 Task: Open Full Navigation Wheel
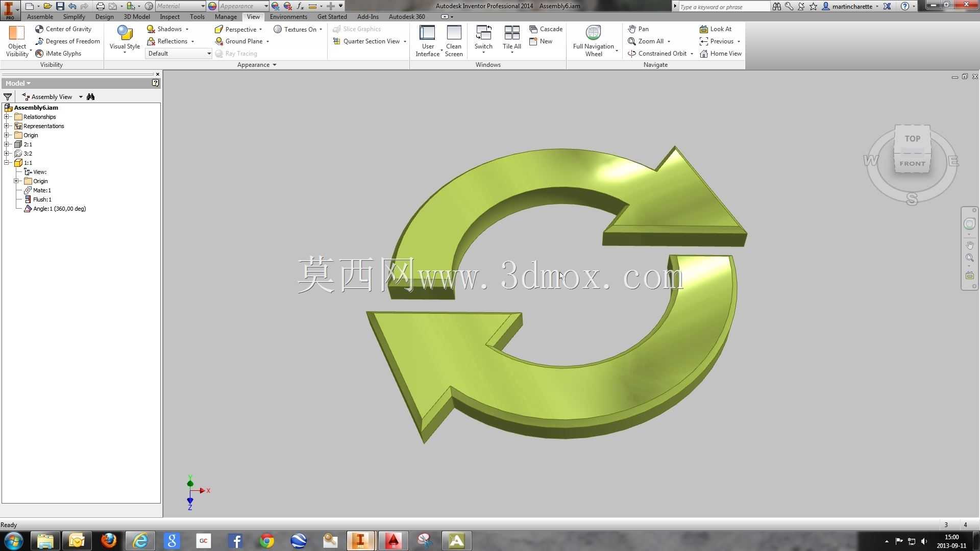point(594,41)
